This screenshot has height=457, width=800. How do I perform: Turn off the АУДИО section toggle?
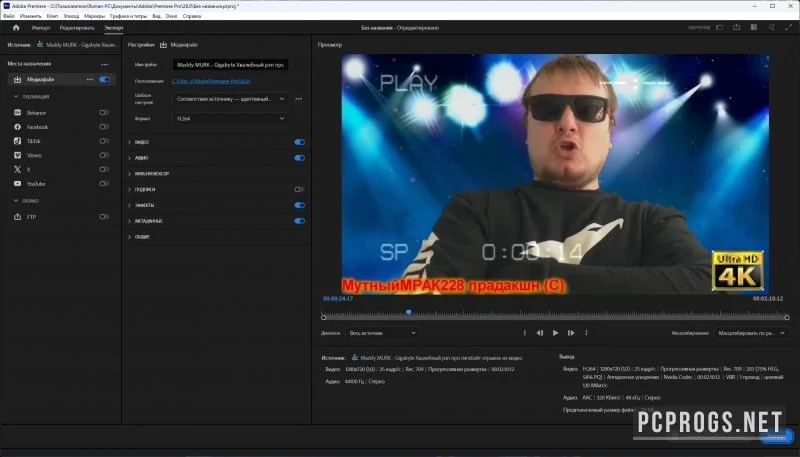[x=299, y=158]
